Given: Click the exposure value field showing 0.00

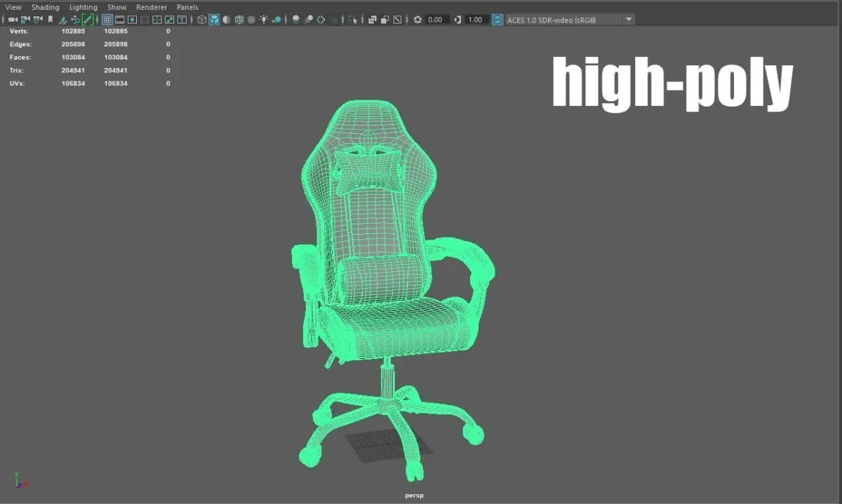Looking at the screenshot, I should tap(436, 20).
